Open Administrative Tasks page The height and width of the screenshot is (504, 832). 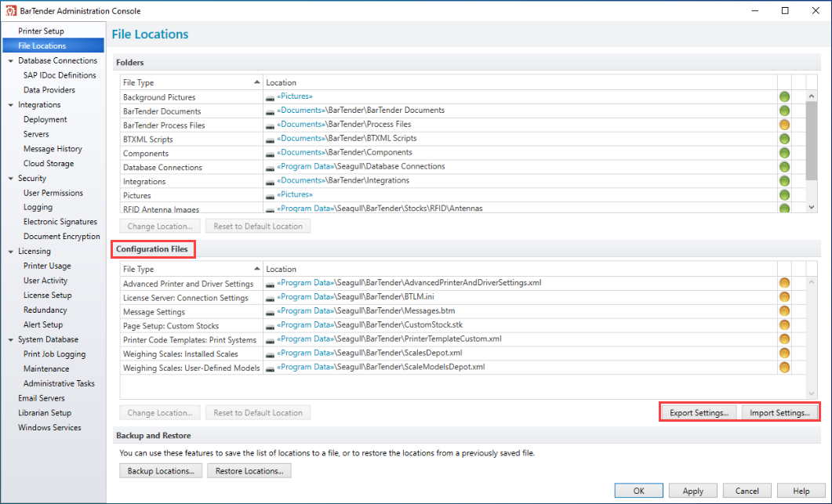point(59,383)
